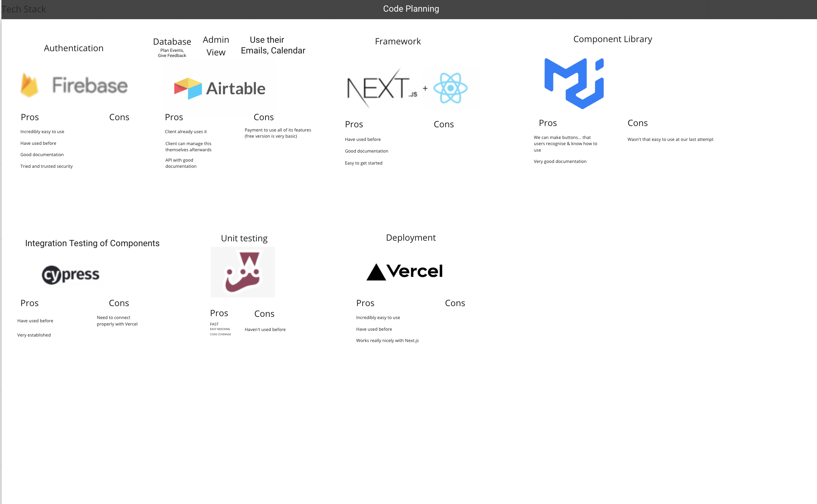Click the React atom logo

pos(450,88)
